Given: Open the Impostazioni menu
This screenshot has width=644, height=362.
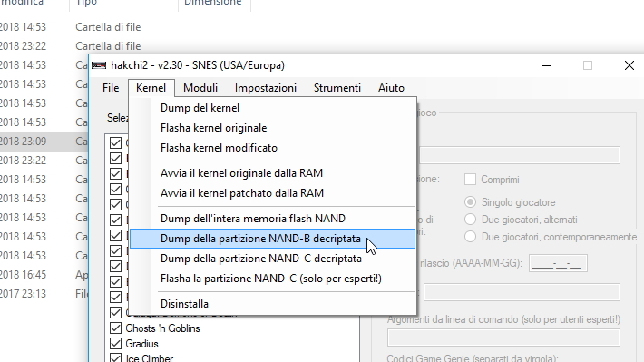Looking at the screenshot, I should 266,88.
